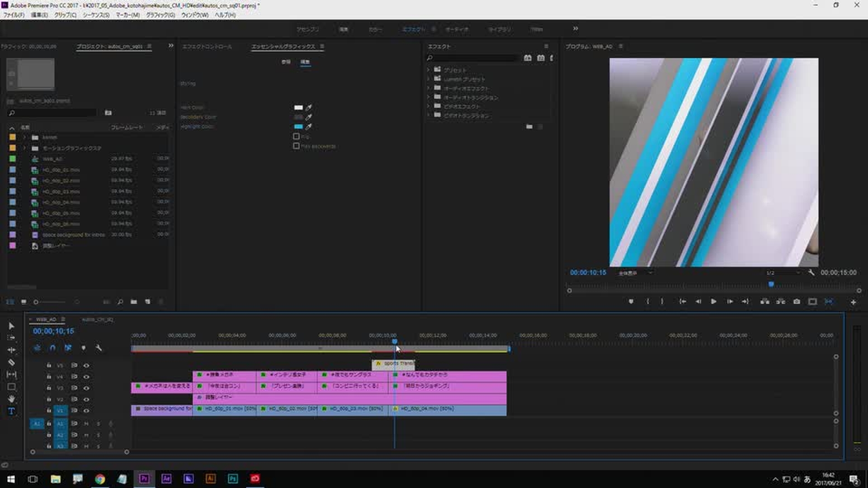Toggle track output eye for V3
This screenshot has width=868, height=488.
click(86, 388)
